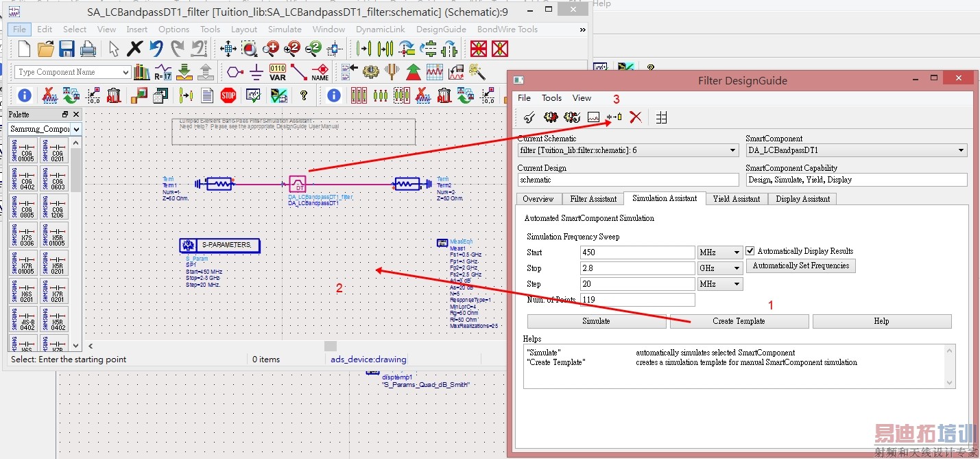Screen dimensions: 980x459
Task: Click Automatically Set Frequencies button
Action: [801, 266]
